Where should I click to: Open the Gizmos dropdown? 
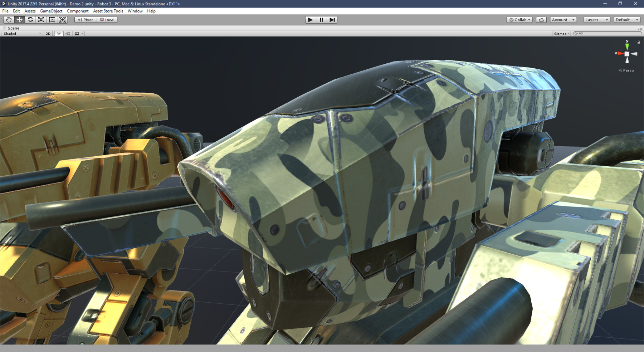click(561, 33)
